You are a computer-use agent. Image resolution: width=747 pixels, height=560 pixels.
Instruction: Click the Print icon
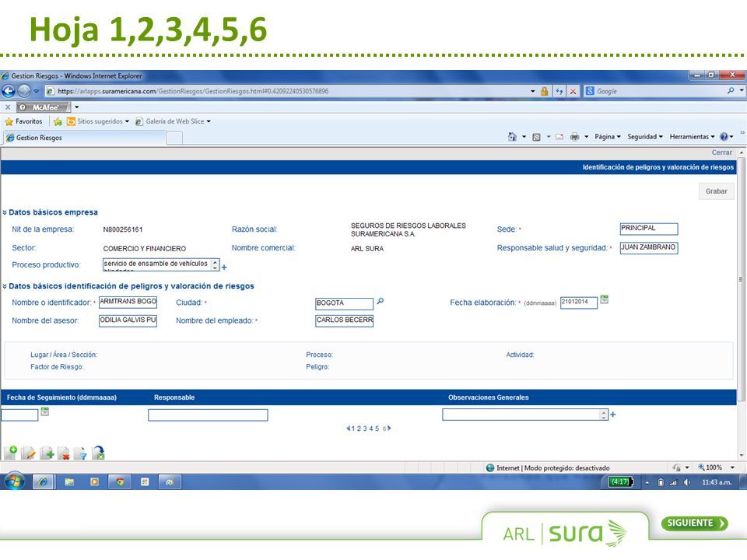574,137
